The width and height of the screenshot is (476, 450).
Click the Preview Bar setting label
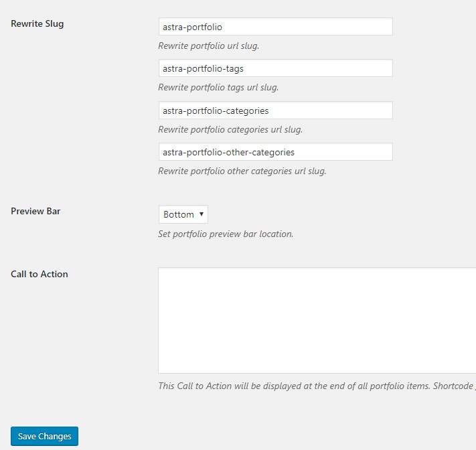pyautogui.click(x=35, y=211)
